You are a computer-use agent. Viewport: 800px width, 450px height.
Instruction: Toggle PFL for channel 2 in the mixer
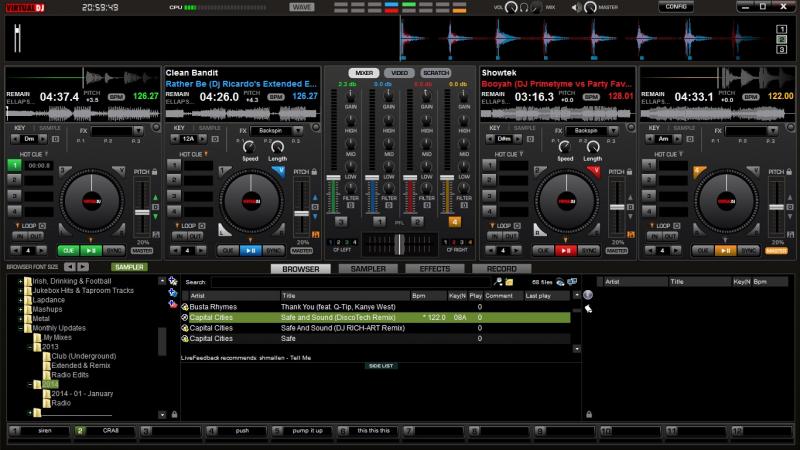[417, 221]
